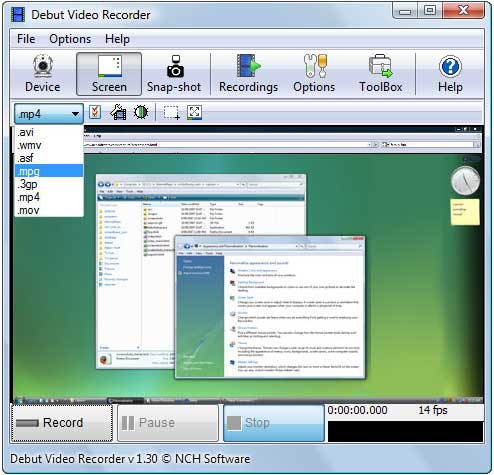Pick the .avi format option
494x475 pixels.
pos(49,132)
